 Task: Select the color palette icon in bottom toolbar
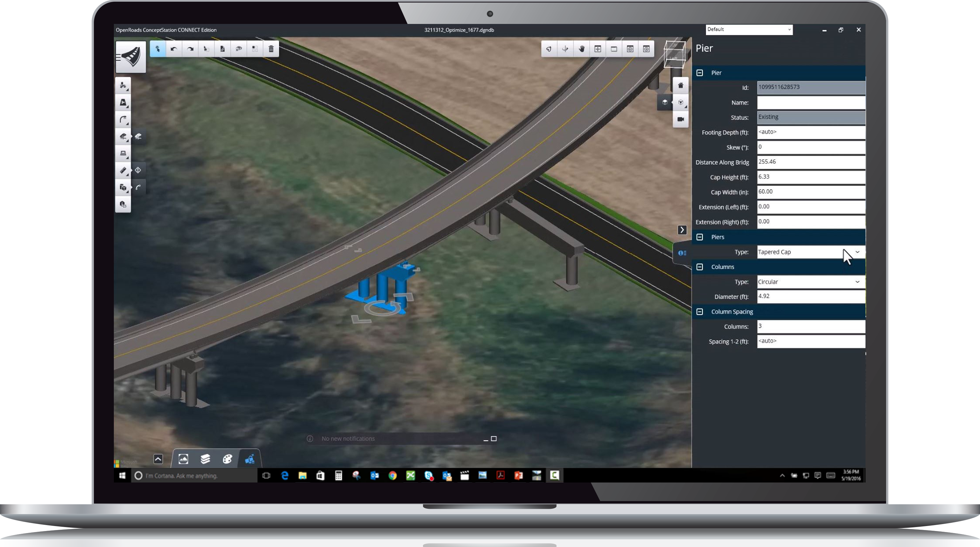click(227, 459)
